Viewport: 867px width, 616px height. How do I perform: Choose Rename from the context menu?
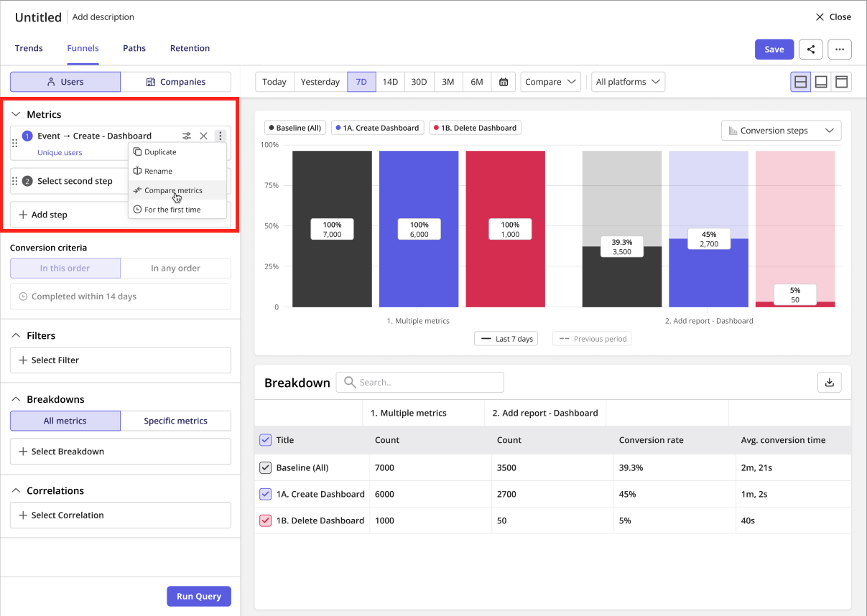(177, 172)
